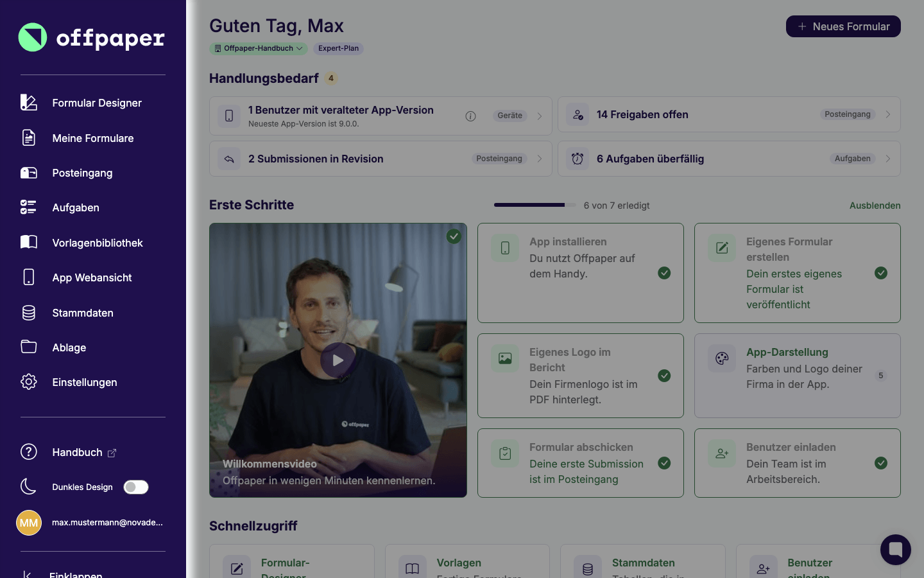Play the Willkommensvideo

pyautogui.click(x=338, y=360)
